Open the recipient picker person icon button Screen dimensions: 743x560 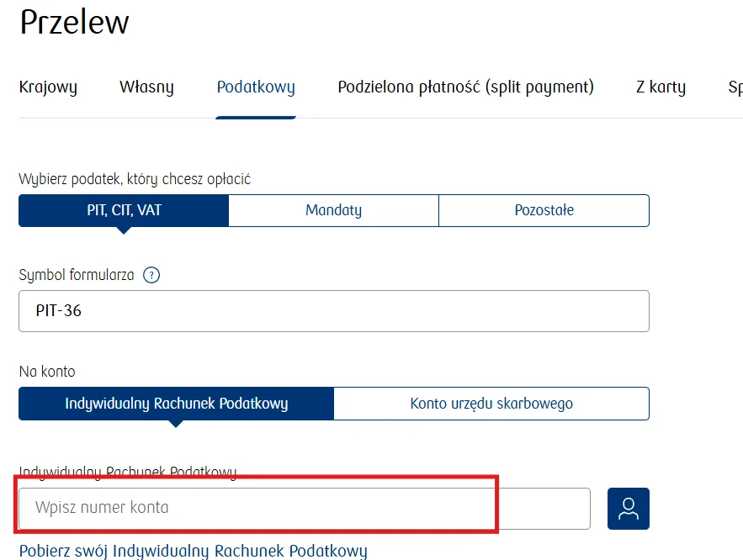(629, 508)
